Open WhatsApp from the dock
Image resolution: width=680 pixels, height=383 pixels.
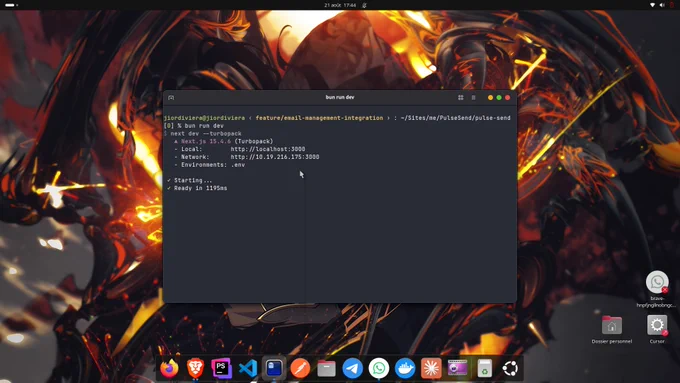click(x=379, y=368)
